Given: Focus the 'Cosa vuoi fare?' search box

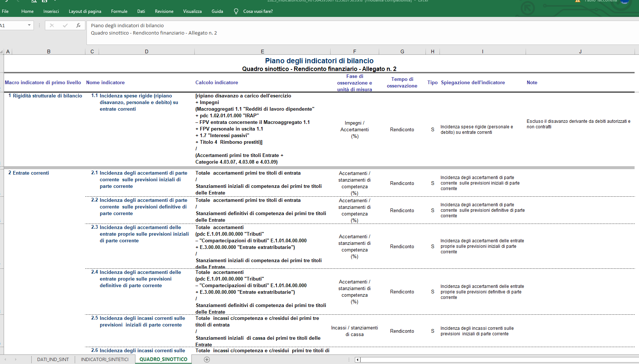Looking at the screenshot, I should (258, 11).
